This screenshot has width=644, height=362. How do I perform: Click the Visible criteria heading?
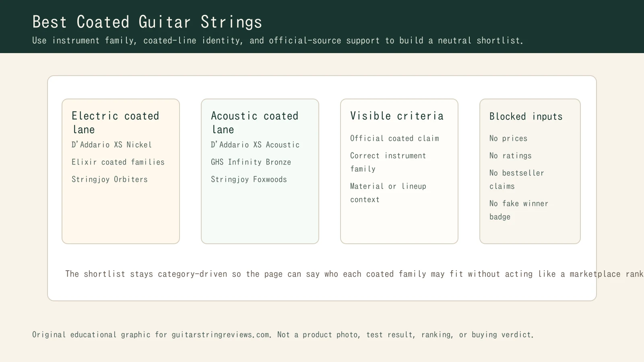397,116
